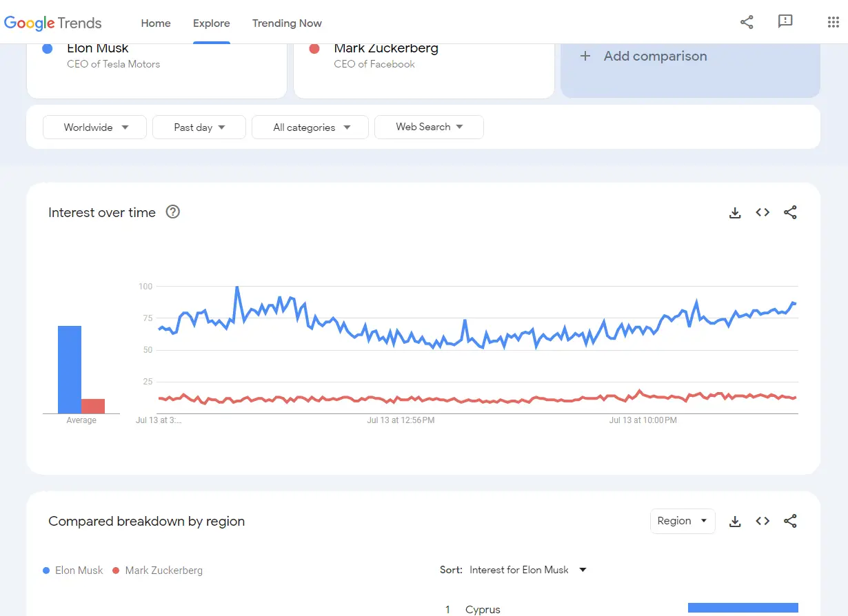Open the All categories dropdown

point(310,127)
